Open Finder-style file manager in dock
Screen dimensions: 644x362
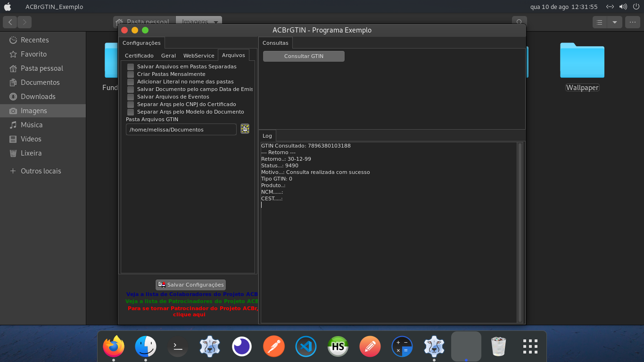point(146,347)
